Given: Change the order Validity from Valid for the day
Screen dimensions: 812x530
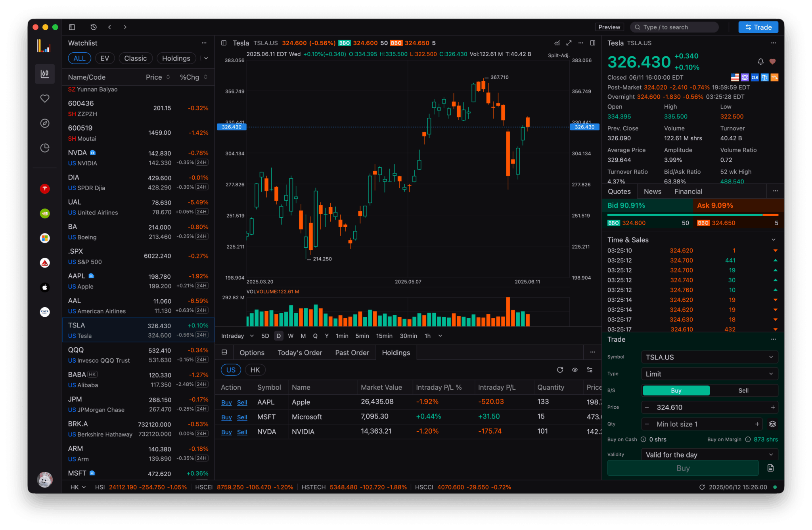Looking at the screenshot, I should coord(709,454).
